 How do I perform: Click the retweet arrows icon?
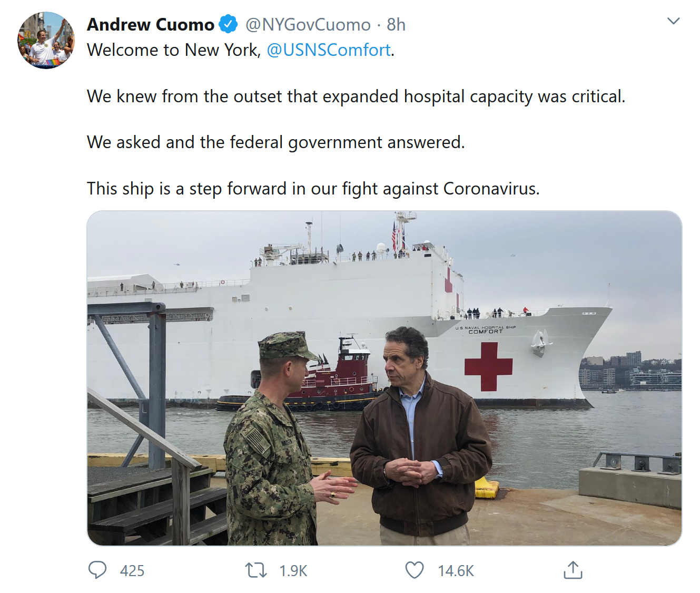(x=256, y=570)
